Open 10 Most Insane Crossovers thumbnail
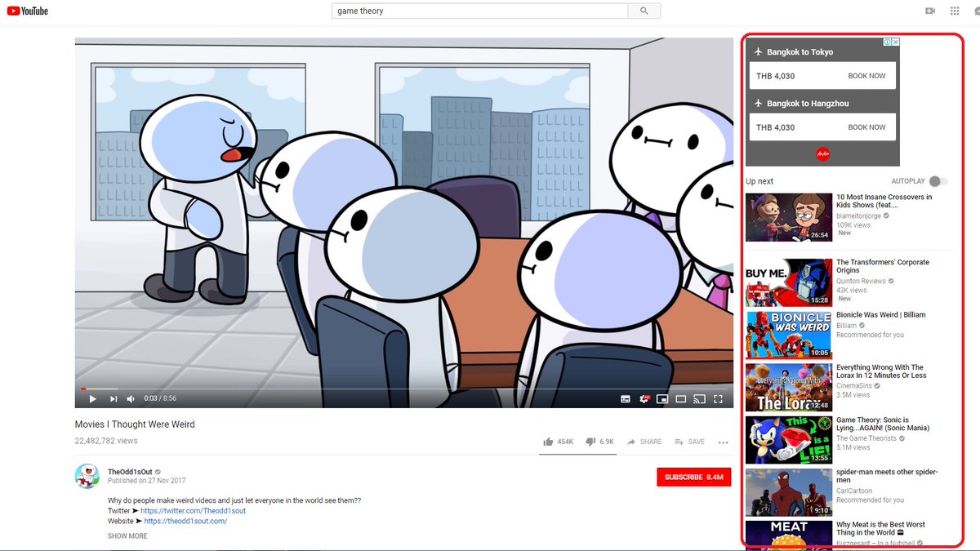Image resolution: width=980 pixels, height=551 pixels. (x=789, y=217)
